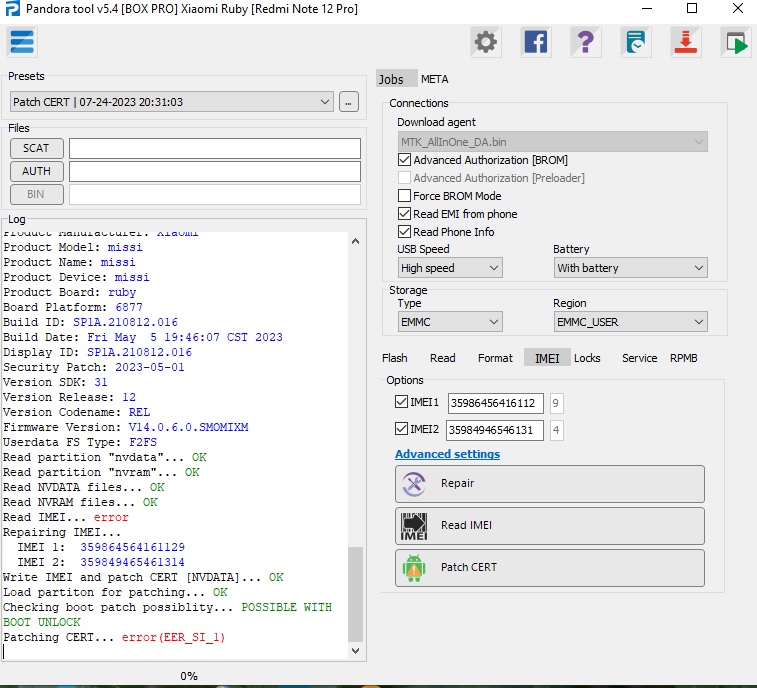The width and height of the screenshot is (757, 688).
Task: Click the Facebook icon in toolbar
Action: click(536, 42)
